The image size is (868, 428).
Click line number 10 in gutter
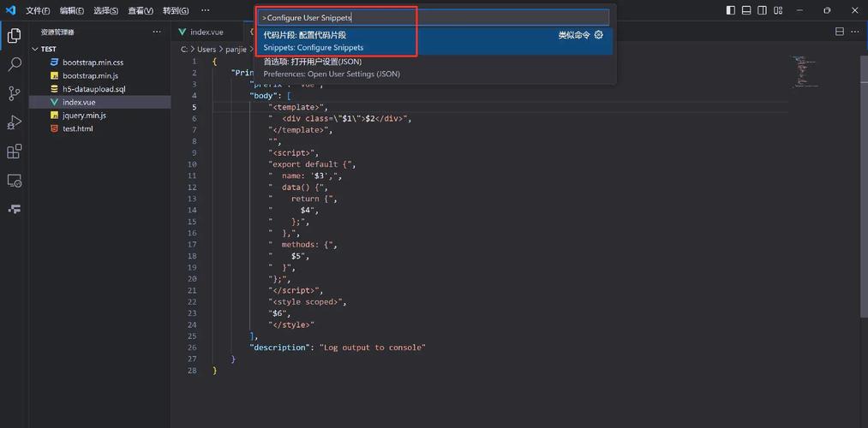click(x=192, y=164)
